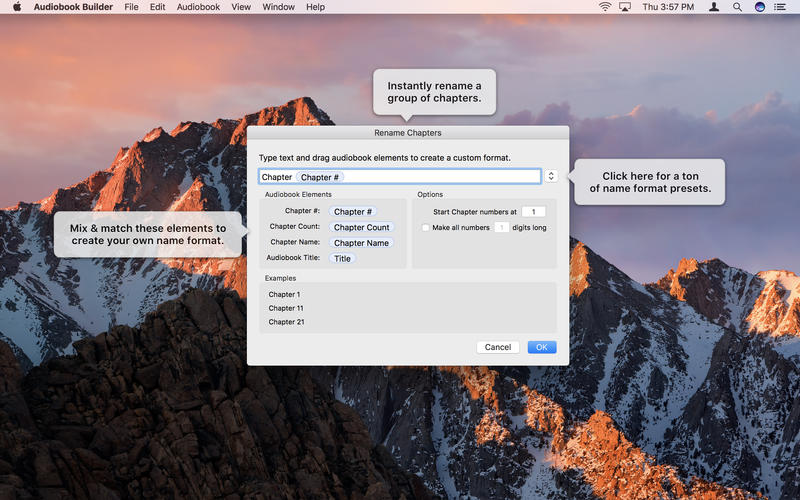Open the AirPlay display menu
Image resolution: width=800 pixels, height=500 pixels.
pos(625,7)
